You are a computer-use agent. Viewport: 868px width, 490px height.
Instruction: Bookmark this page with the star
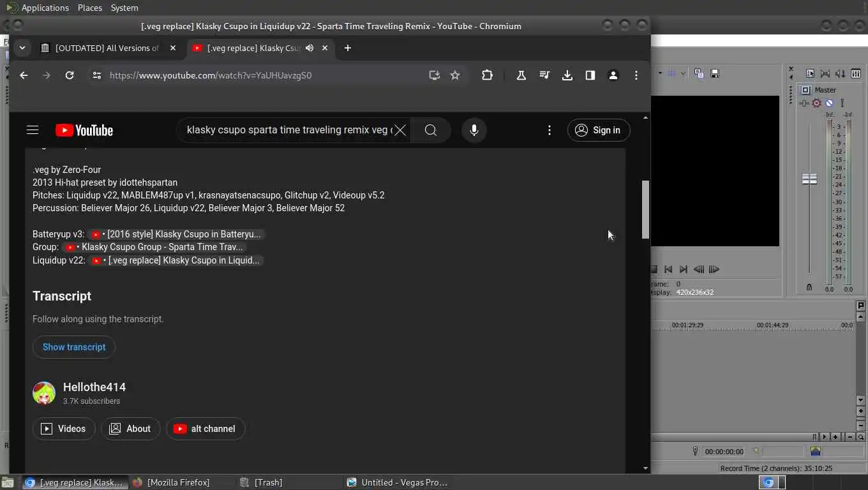(x=455, y=75)
